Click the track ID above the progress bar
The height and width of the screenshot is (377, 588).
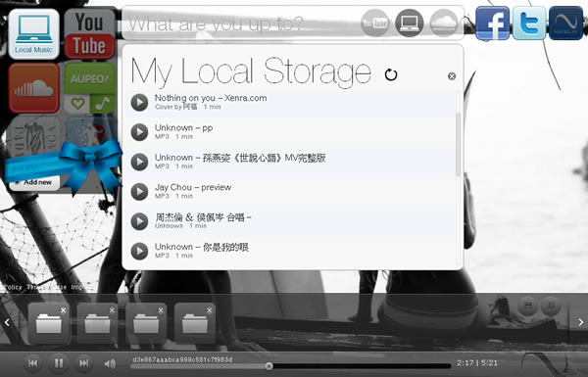pos(182,359)
